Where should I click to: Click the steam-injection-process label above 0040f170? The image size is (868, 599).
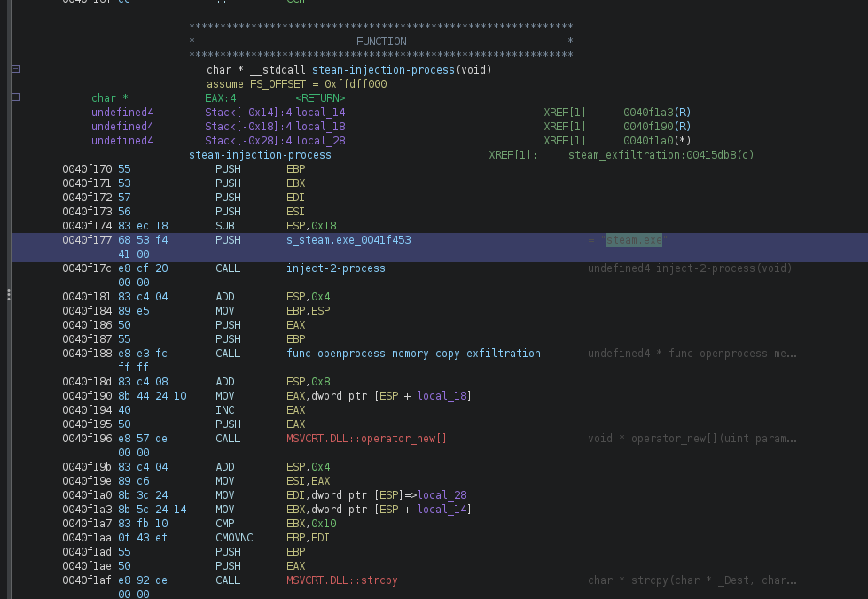[260, 155]
